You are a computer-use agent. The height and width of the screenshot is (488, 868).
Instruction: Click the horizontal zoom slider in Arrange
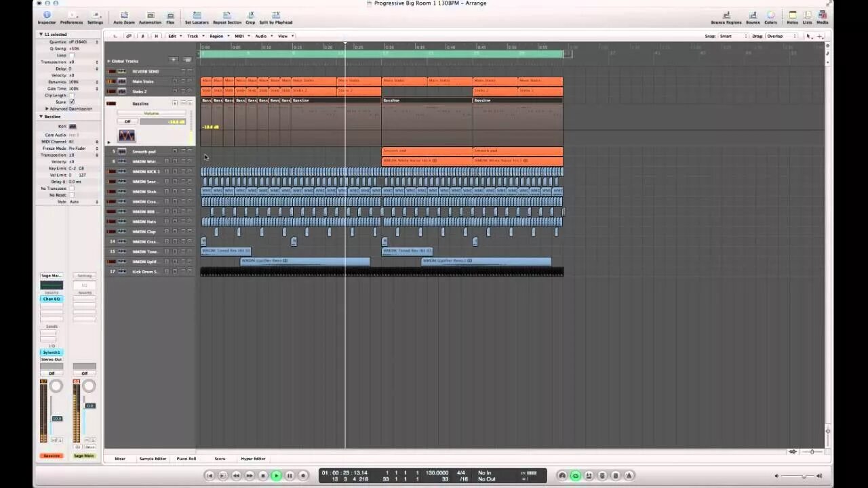(812, 451)
